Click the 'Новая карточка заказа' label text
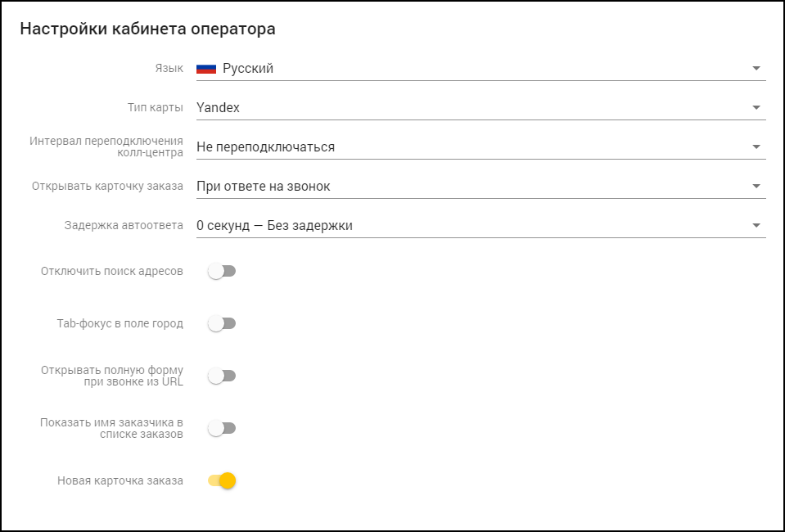 pos(120,480)
